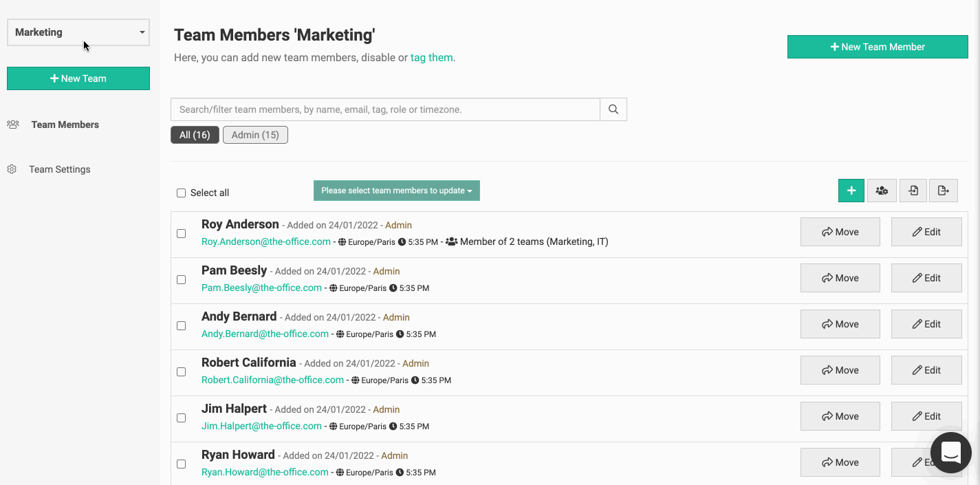Click the import file icon
Viewport: 980px width, 485px height.
pos(913,191)
